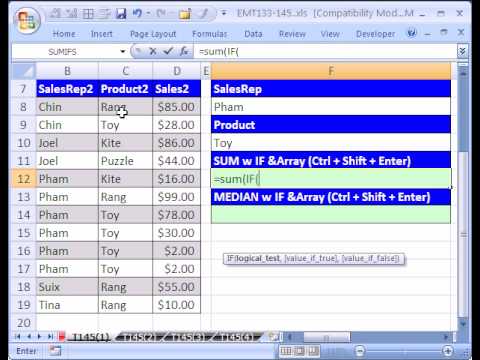Jump to last sheet tab arrow
The width and height of the screenshot is (480, 360).
pos(50,337)
